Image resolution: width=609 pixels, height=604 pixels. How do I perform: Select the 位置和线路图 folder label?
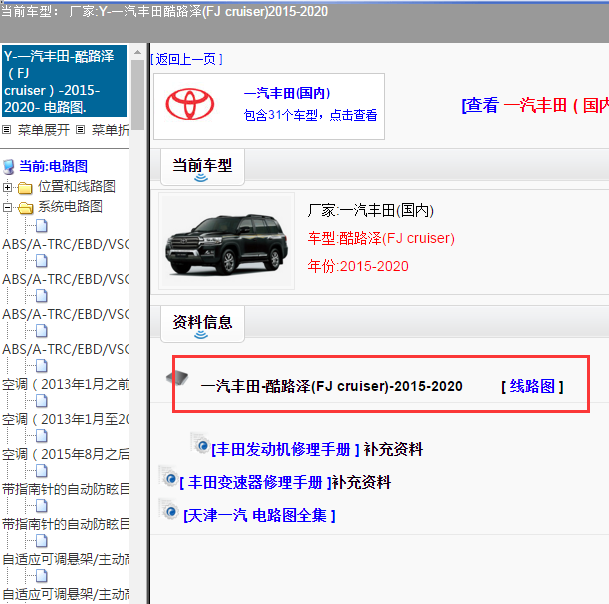(77, 186)
